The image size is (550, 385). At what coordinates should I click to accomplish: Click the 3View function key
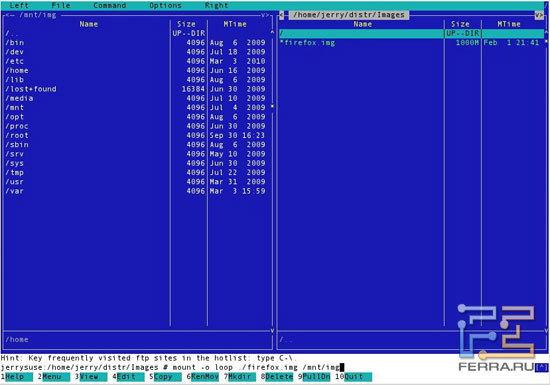(91, 377)
